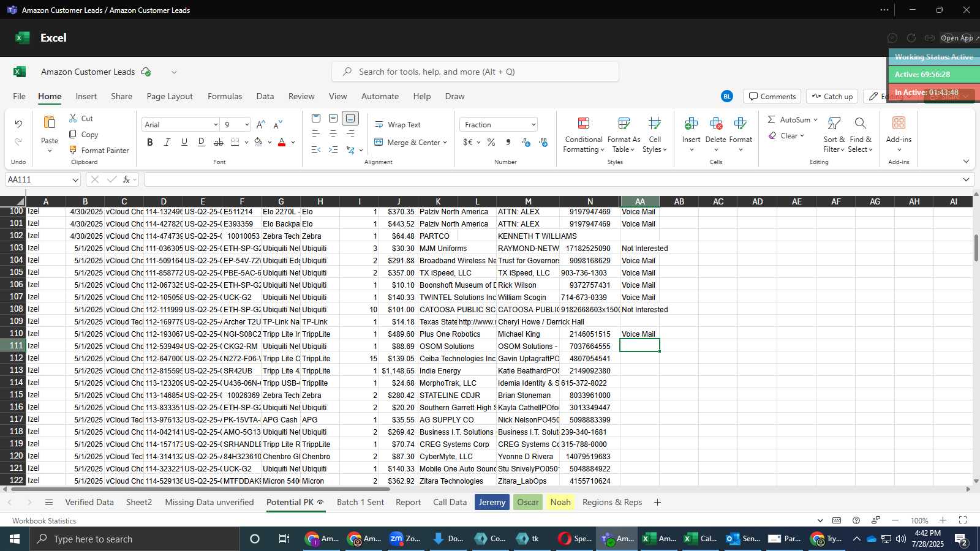This screenshot has height=551, width=980.
Task: Activate the Format Painter brush
Action: [x=73, y=150]
